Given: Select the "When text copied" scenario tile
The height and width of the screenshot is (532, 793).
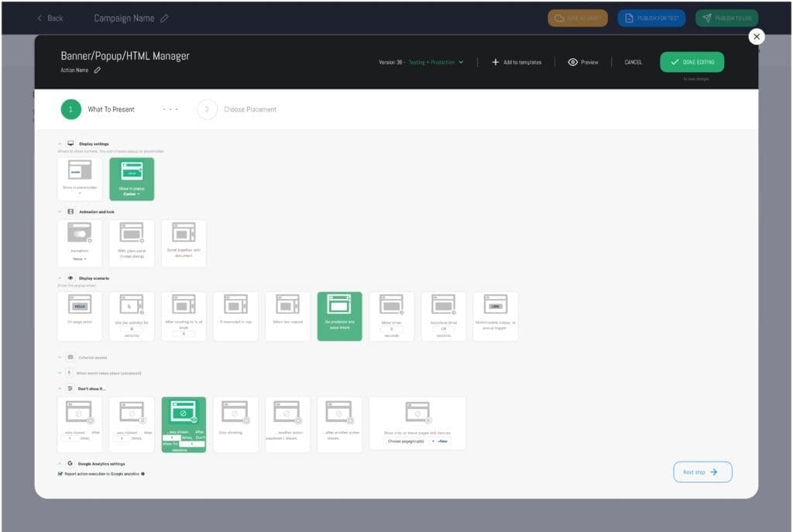Looking at the screenshot, I should pos(287,315).
